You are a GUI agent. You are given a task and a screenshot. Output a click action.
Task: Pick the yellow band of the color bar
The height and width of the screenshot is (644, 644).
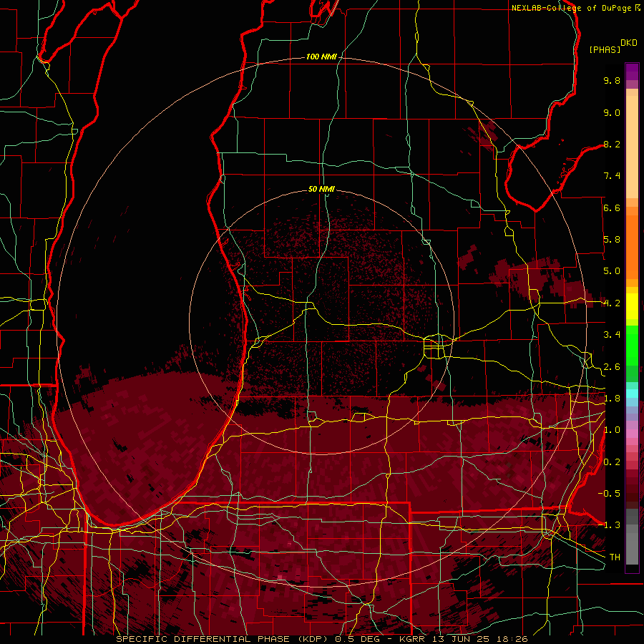pyautogui.click(x=632, y=306)
